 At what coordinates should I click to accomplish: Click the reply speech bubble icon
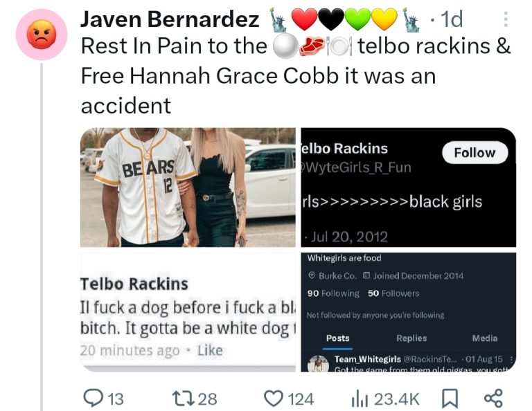pos(94,398)
